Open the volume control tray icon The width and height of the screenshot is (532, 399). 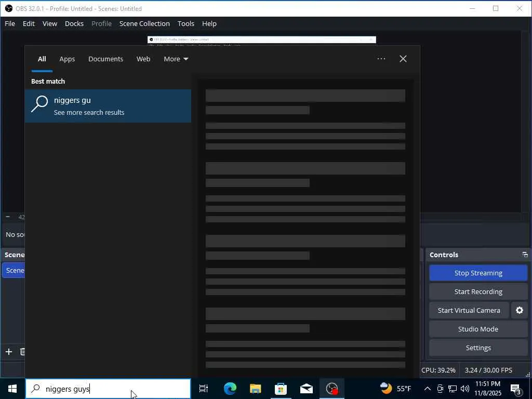coord(465,389)
